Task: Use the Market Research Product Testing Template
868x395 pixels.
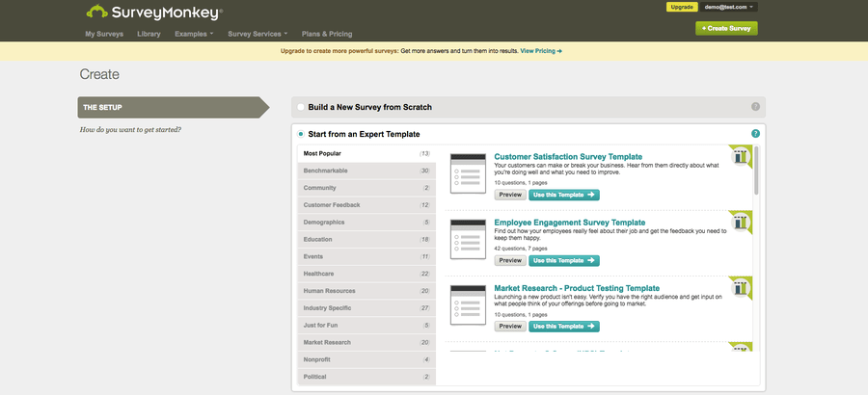Action: [564, 327]
